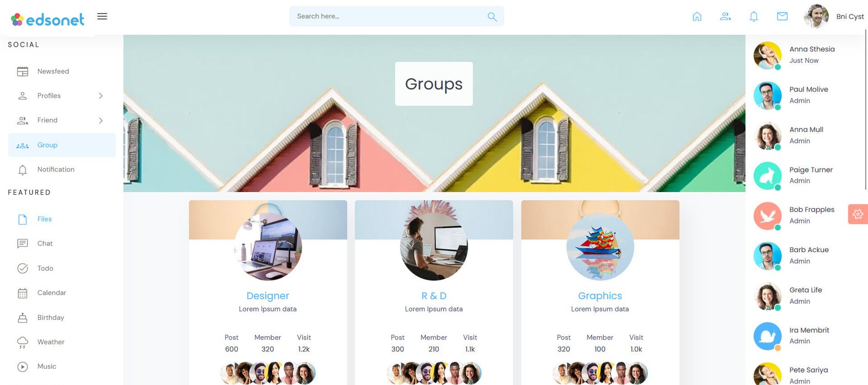Open the orange settings gear tab
This screenshot has width=868, height=385.
click(858, 214)
